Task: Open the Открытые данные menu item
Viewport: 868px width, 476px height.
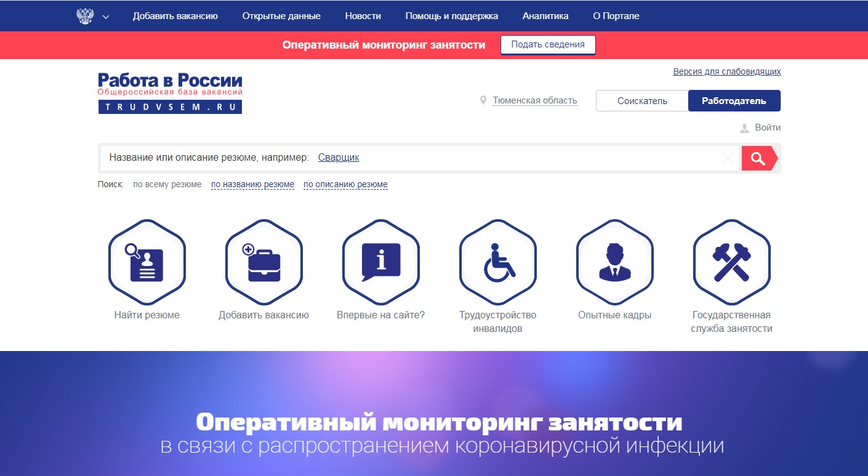Action: click(281, 16)
